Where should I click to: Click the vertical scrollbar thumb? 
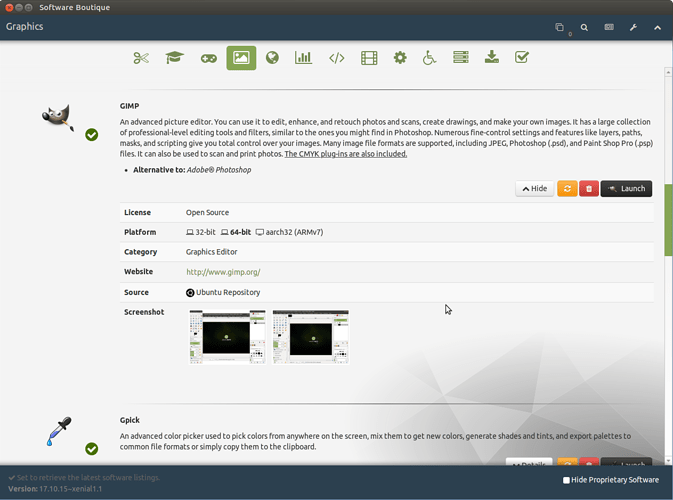pos(668,220)
